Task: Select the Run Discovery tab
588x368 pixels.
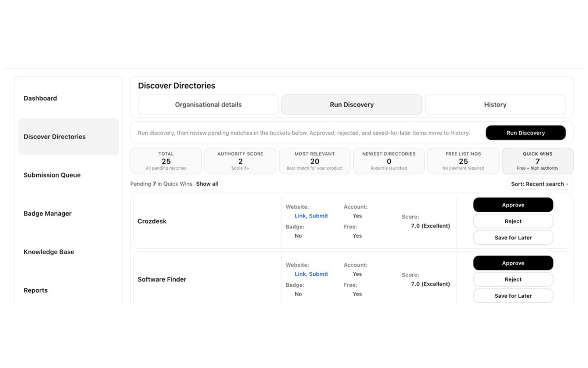Action: [x=352, y=105]
